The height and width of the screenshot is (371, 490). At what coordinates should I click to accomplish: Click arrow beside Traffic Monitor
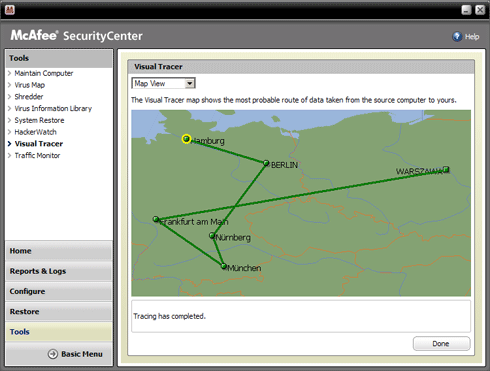click(9, 155)
